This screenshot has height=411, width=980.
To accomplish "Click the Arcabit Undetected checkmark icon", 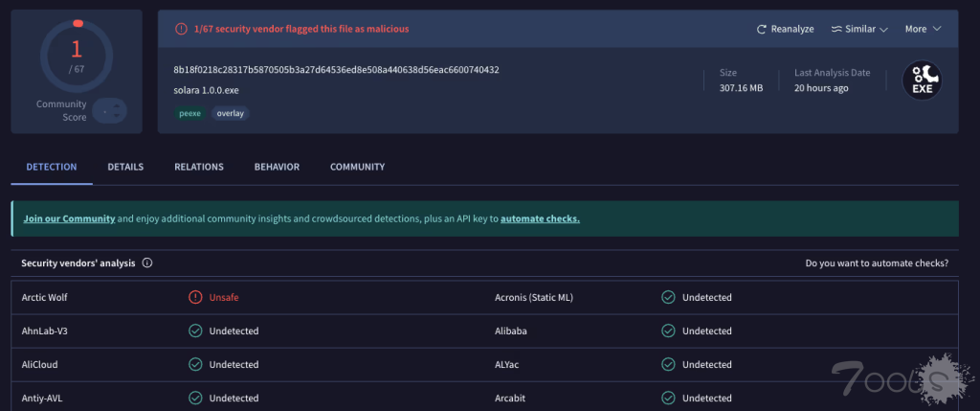I will coord(668,398).
